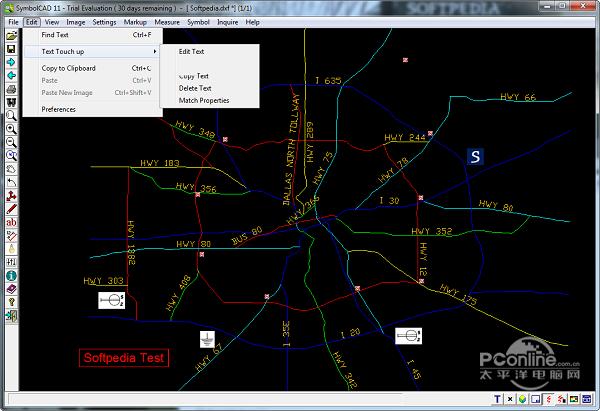Click the ground symbol white box
Screen dimensions: 600x411
(x=207, y=339)
